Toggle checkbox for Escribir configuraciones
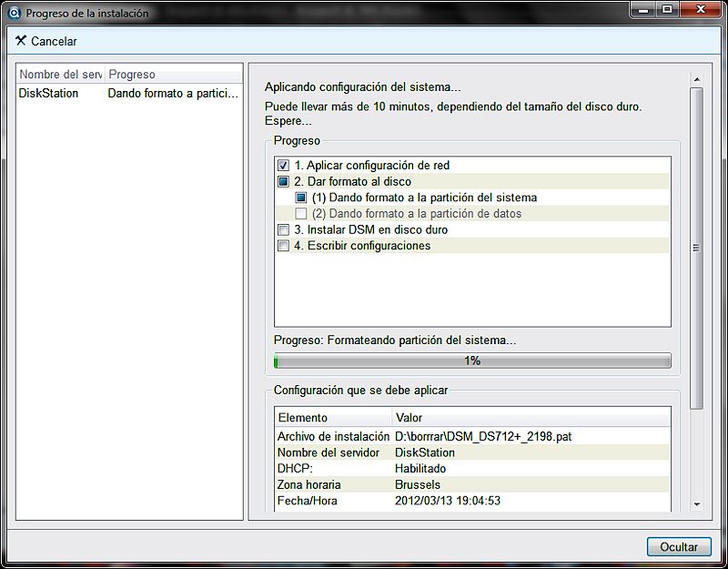Image resolution: width=728 pixels, height=569 pixels. coord(283,245)
